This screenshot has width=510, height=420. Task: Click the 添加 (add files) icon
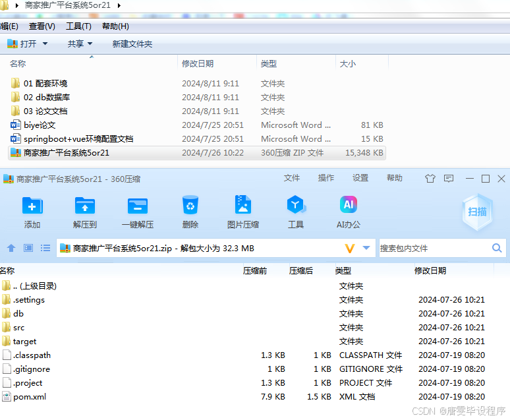point(32,206)
